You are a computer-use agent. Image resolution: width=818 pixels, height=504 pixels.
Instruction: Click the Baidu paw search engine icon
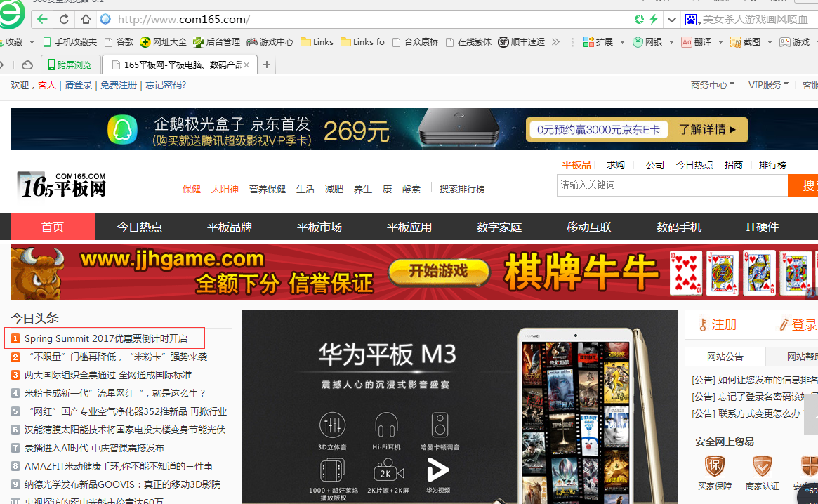[x=691, y=20]
